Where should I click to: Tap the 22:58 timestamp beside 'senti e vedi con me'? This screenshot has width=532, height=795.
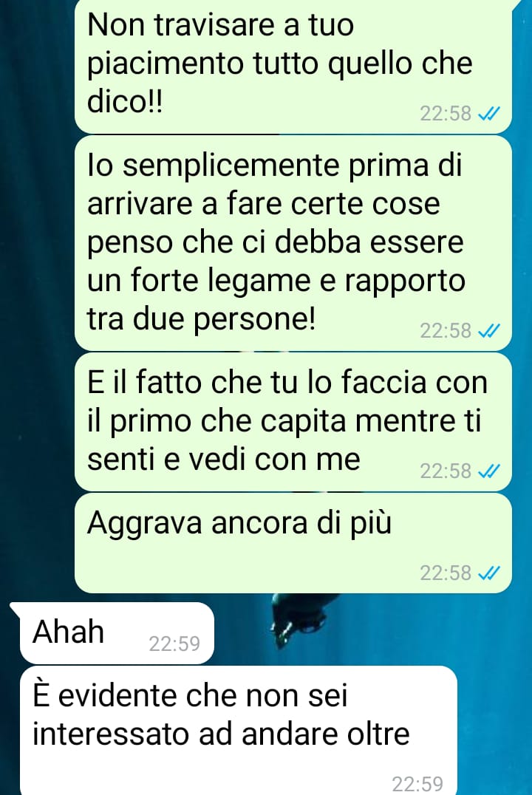[446, 471]
